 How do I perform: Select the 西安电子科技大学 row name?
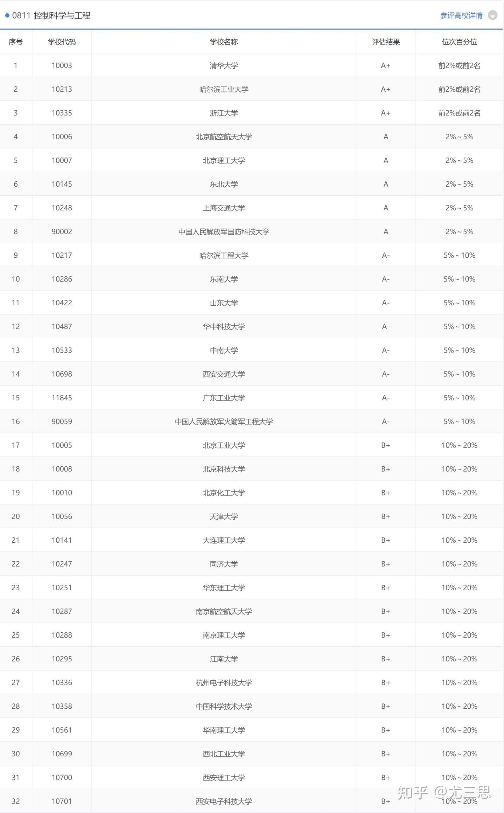pos(224,801)
